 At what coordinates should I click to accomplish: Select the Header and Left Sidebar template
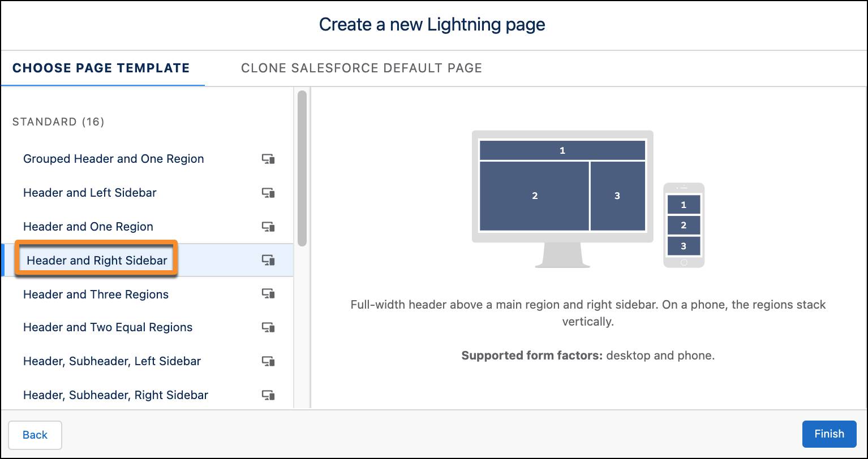[x=89, y=193]
